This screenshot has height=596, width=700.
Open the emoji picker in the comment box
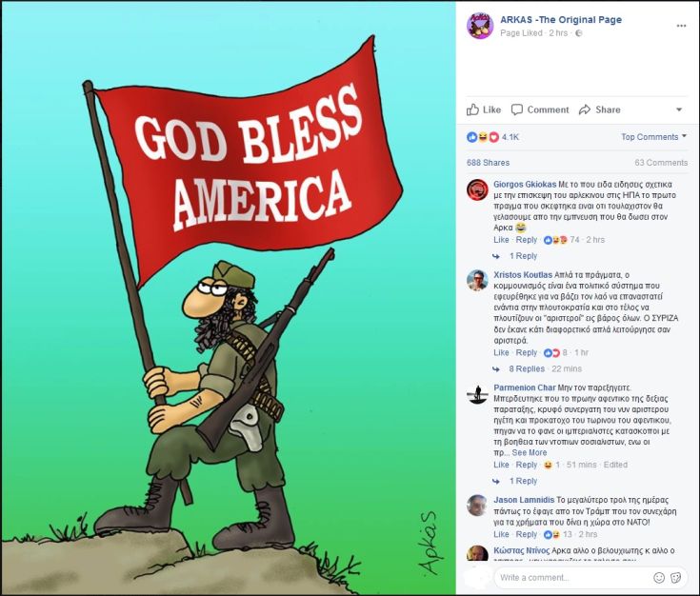pyautogui.click(x=659, y=577)
